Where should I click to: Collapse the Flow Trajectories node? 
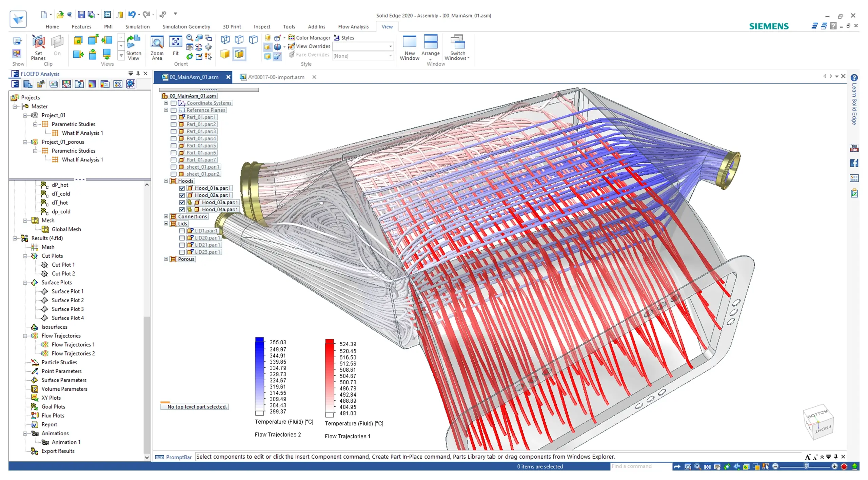coord(25,336)
